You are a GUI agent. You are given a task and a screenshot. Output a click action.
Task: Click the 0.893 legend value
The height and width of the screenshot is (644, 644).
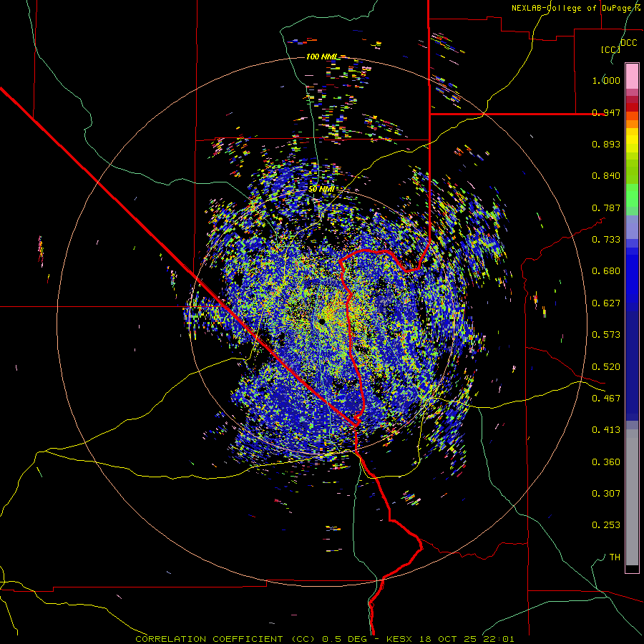606,144
